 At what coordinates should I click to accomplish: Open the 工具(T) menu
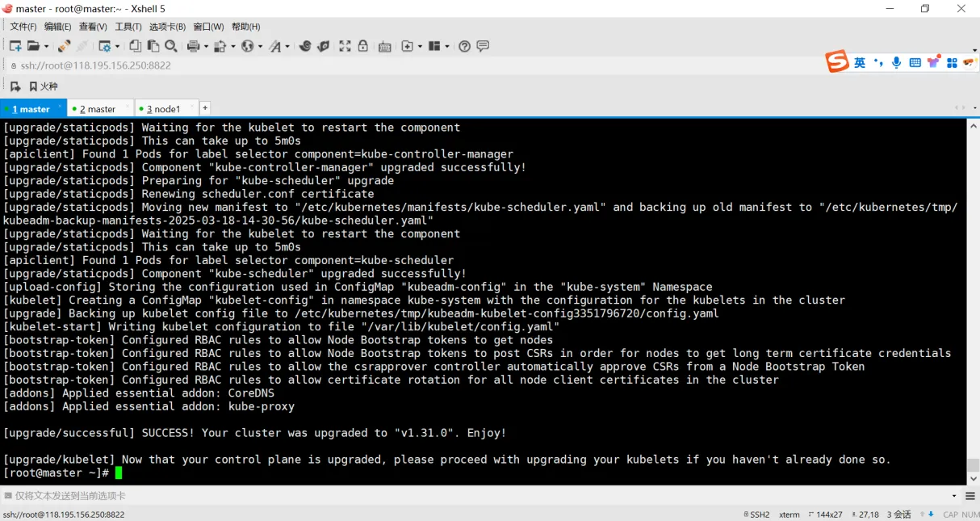pyautogui.click(x=128, y=27)
